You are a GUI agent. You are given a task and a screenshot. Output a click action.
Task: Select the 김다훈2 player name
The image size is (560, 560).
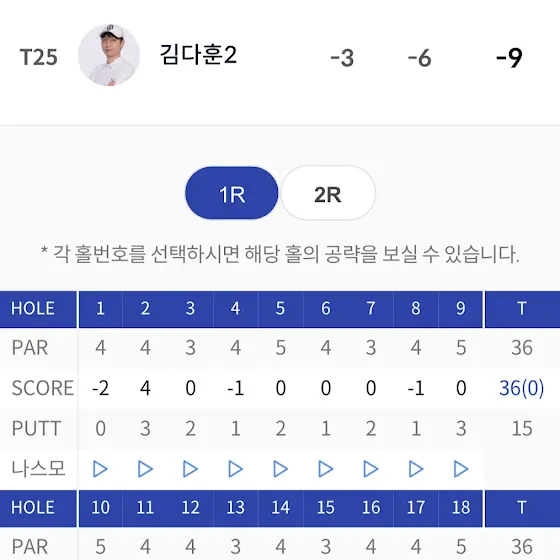tap(198, 55)
